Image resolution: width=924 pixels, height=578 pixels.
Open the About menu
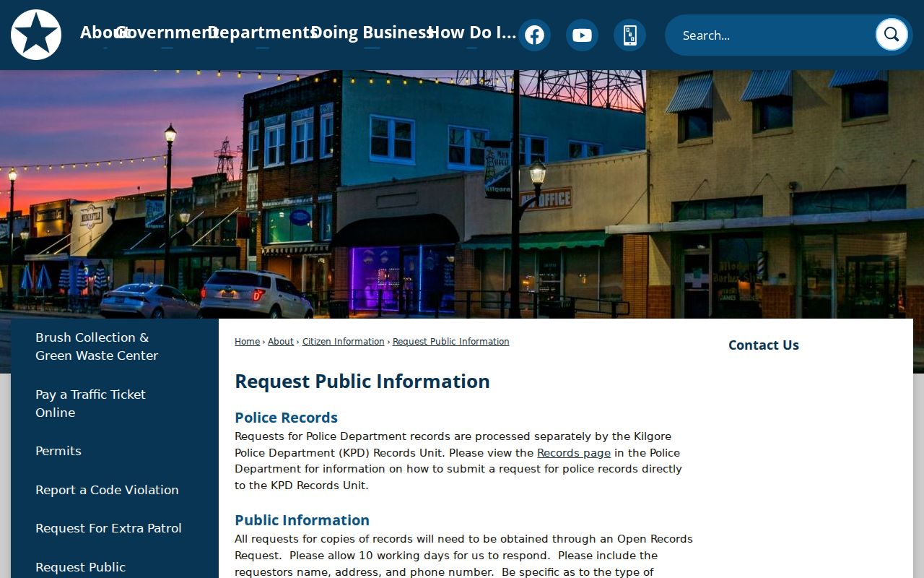tap(105, 33)
